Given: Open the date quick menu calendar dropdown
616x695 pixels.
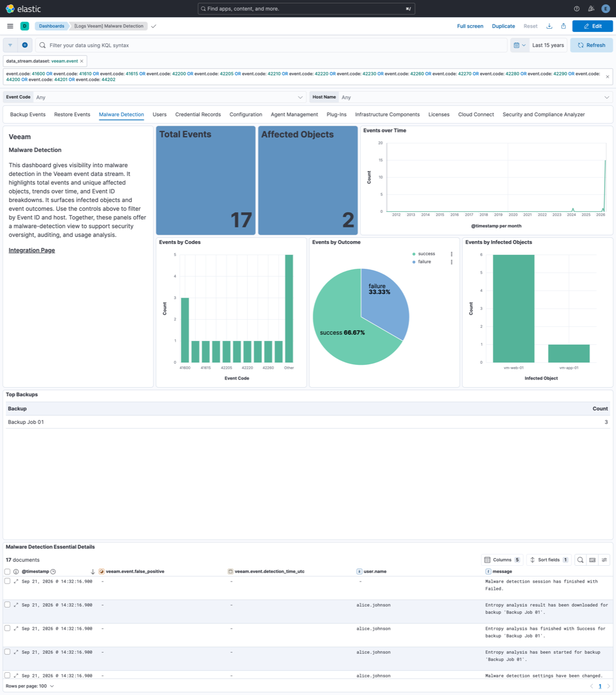Looking at the screenshot, I should coord(519,45).
